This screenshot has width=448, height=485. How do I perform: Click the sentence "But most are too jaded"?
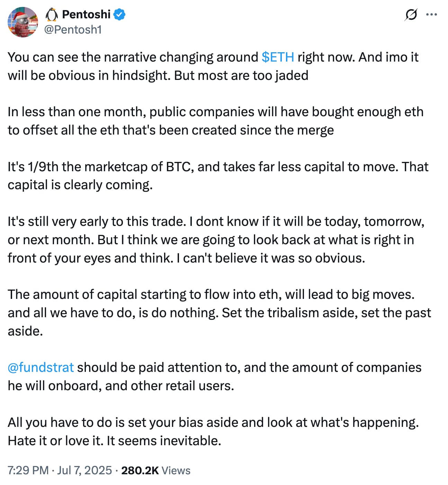(241, 75)
